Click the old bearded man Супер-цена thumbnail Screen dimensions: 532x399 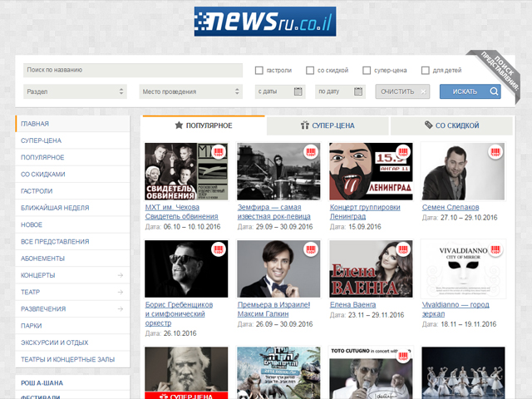[x=186, y=372]
